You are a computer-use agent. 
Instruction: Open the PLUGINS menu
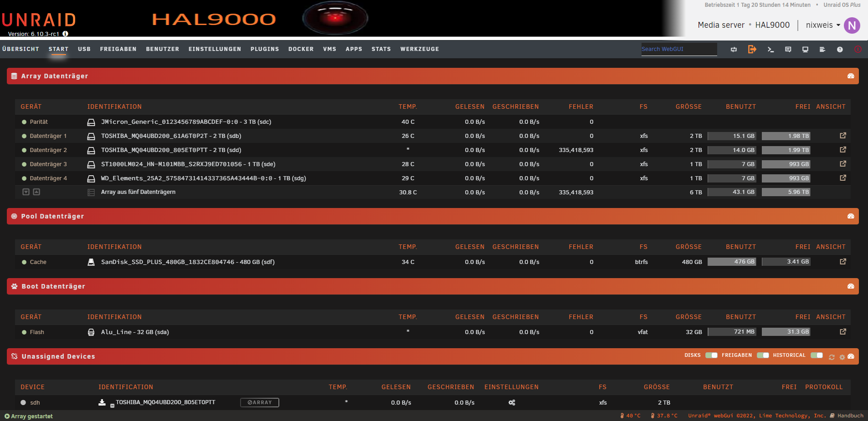coord(265,49)
